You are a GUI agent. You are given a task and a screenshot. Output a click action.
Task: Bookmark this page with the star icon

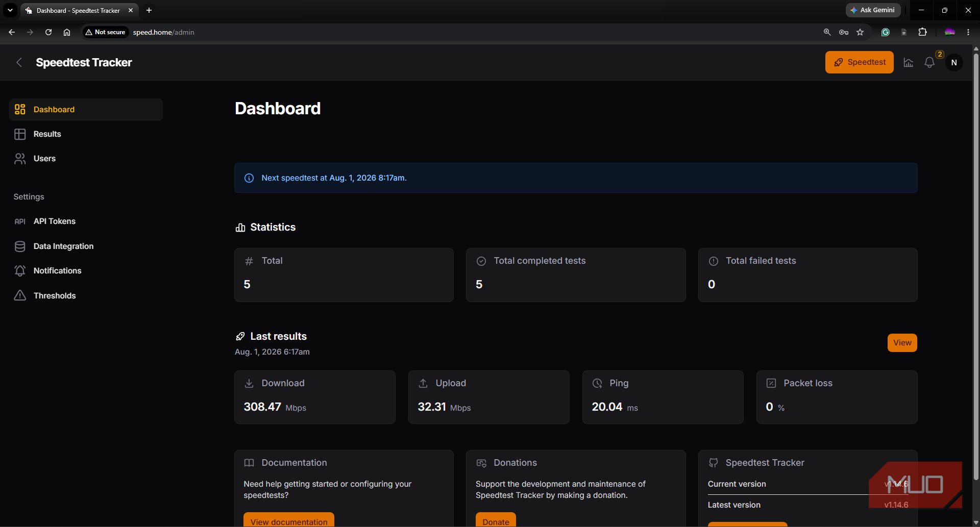(x=860, y=32)
